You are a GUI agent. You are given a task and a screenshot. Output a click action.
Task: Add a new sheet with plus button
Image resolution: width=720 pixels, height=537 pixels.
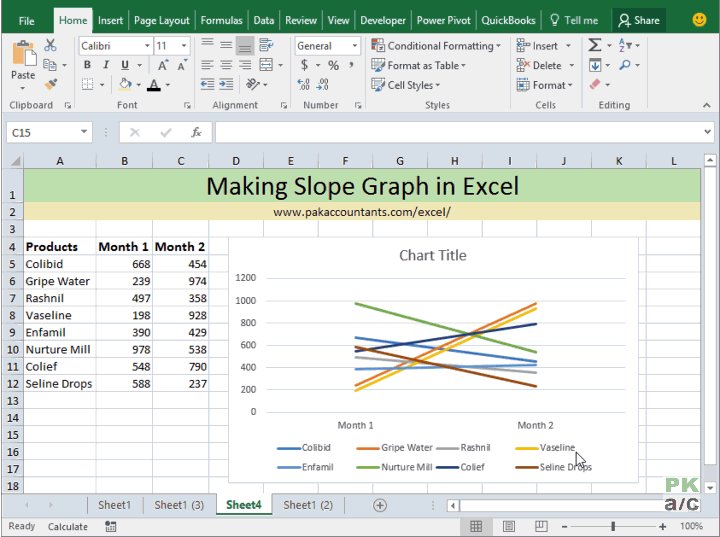click(380, 505)
